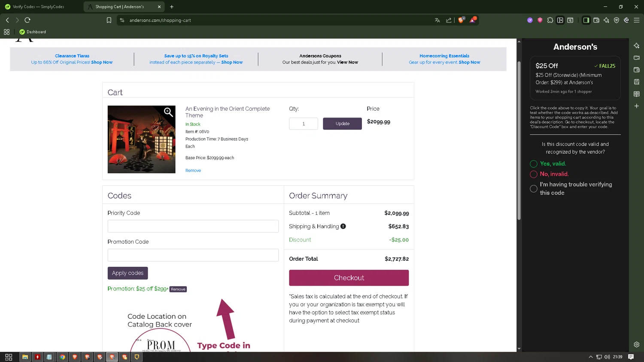Click the Apply codes button
644x362 pixels.
point(128,273)
